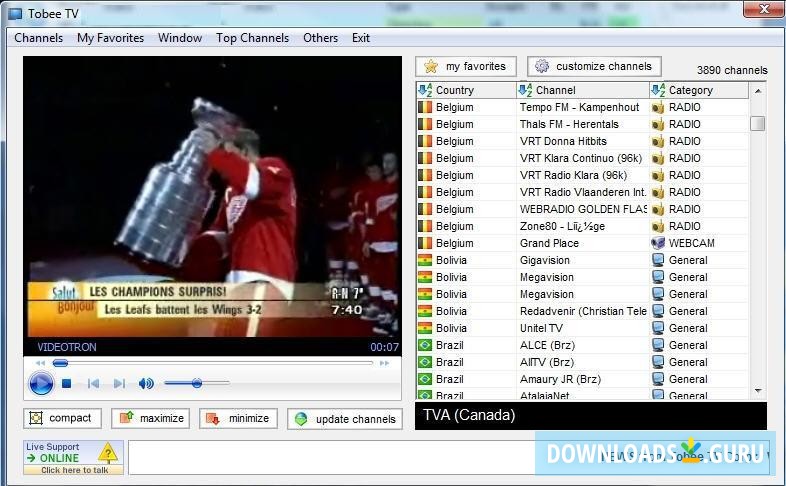
Task: Click the TV icon in Unitel TV row
Action: [x=658, y=328]
